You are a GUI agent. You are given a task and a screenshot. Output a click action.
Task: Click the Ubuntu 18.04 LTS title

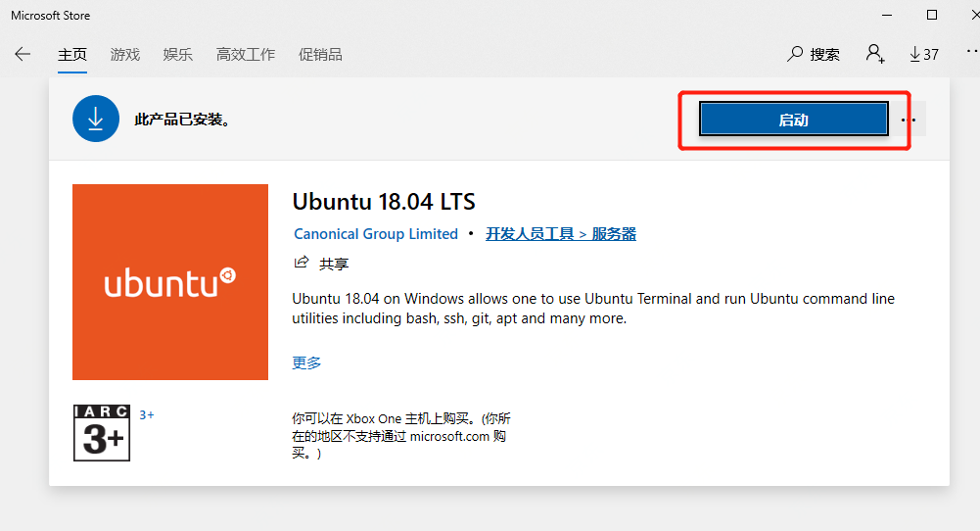[384, 202]
